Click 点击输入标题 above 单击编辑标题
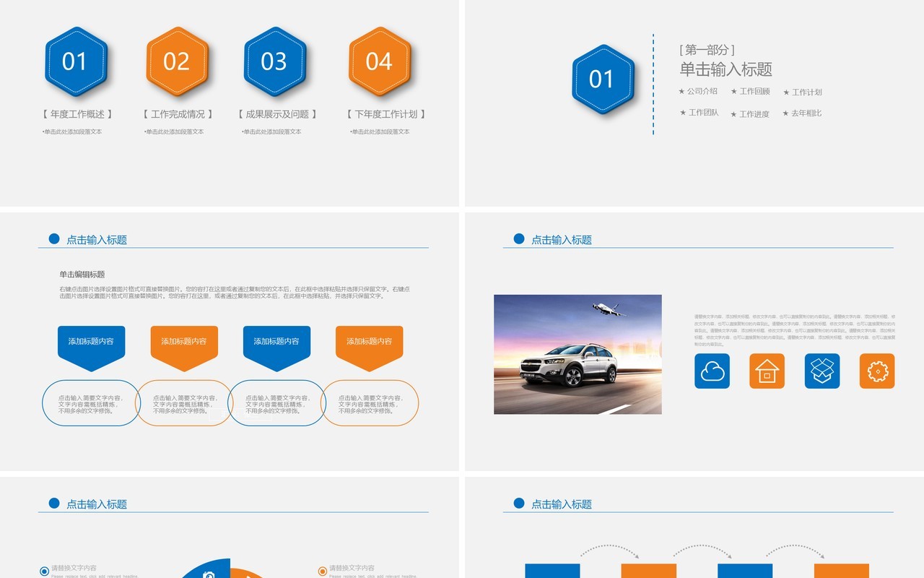924x578 pixels. click(x=97, y=240)
